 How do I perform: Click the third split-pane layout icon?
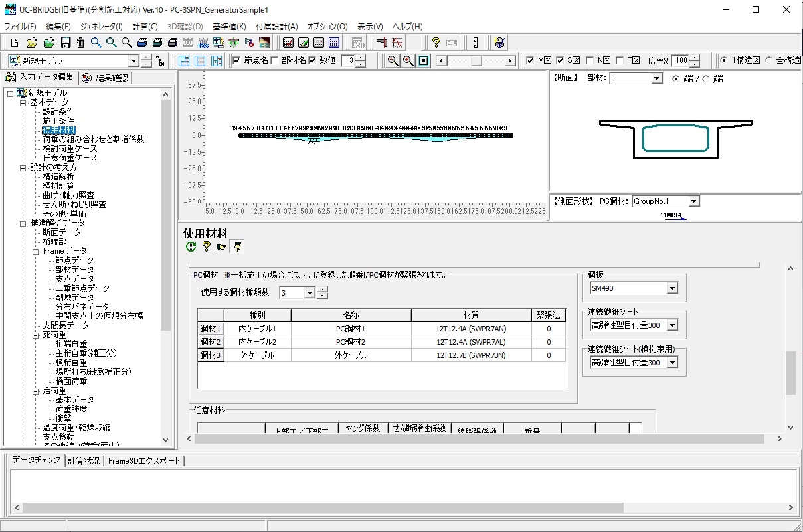217,61
